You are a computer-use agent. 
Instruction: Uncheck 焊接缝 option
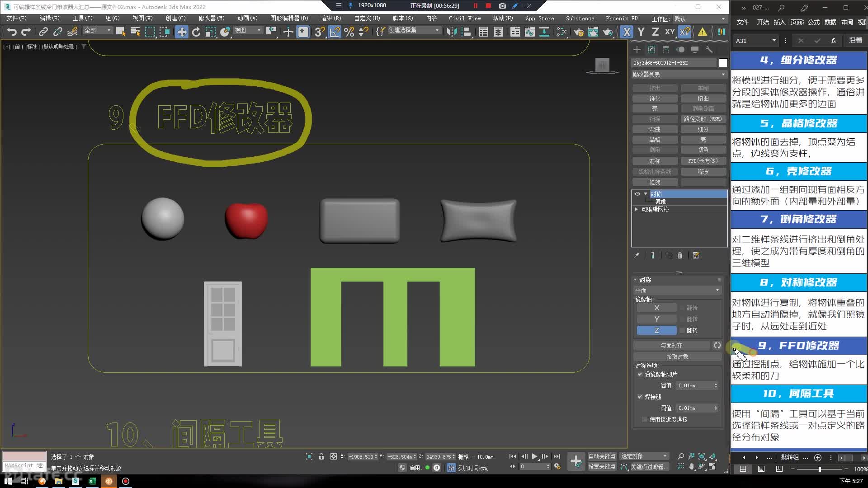(640, 397)
